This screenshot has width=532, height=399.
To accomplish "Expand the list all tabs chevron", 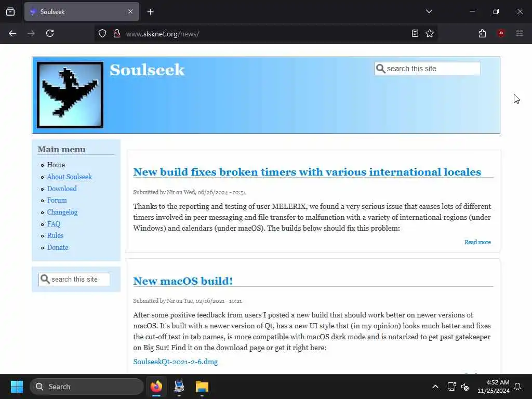I will [429, 11].
